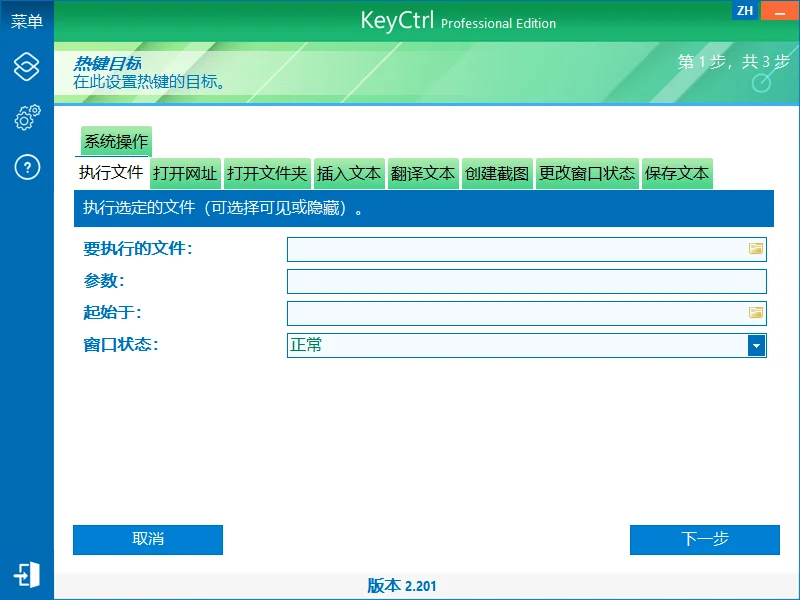Viewport: 800px width, 600px height.
Task: Select the 执行文件 tab
Action: [x=111, y=172]
